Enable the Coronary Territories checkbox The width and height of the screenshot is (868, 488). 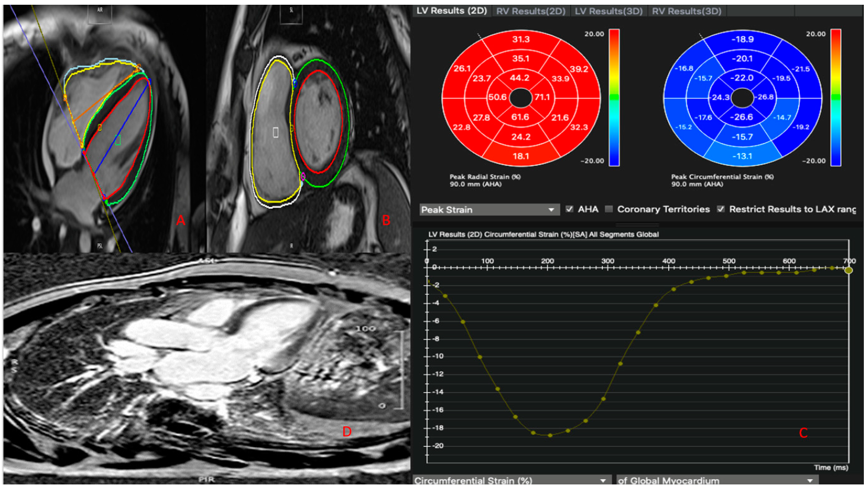tap(609, 209)
